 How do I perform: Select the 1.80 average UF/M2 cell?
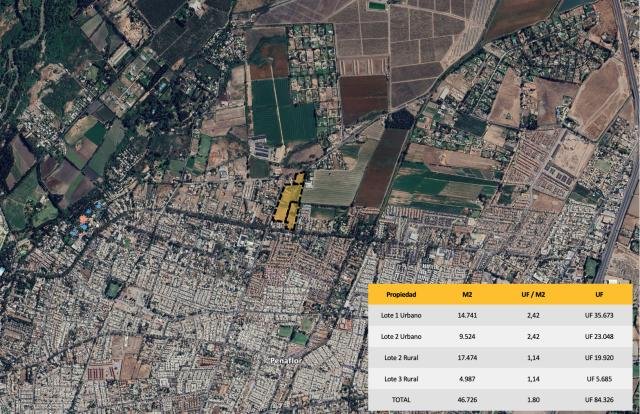[x=533, y=400]
